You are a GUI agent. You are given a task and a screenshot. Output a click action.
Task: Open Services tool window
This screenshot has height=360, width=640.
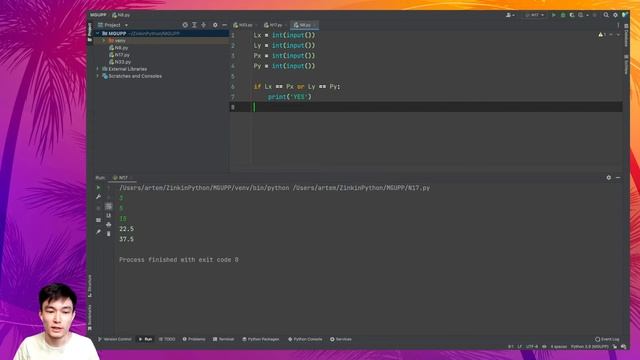coord(341,339)
